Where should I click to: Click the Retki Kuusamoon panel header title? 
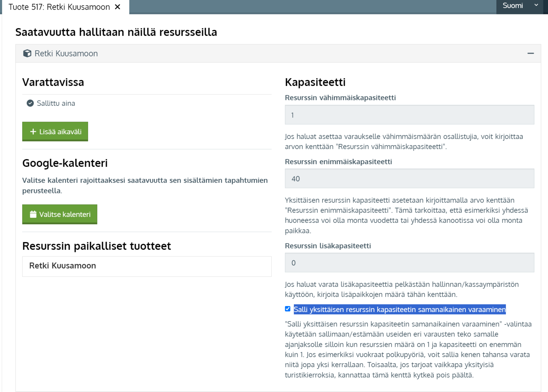[66, 53]
